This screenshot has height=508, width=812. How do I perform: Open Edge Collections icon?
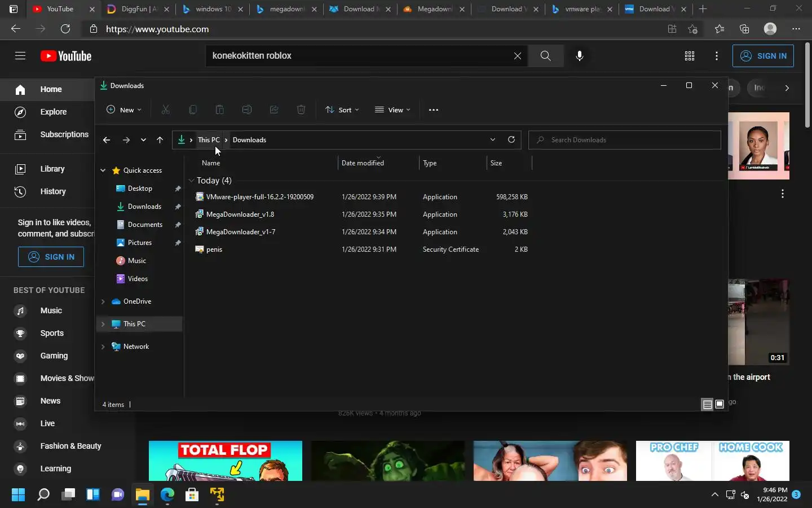(x=744, y=29)
